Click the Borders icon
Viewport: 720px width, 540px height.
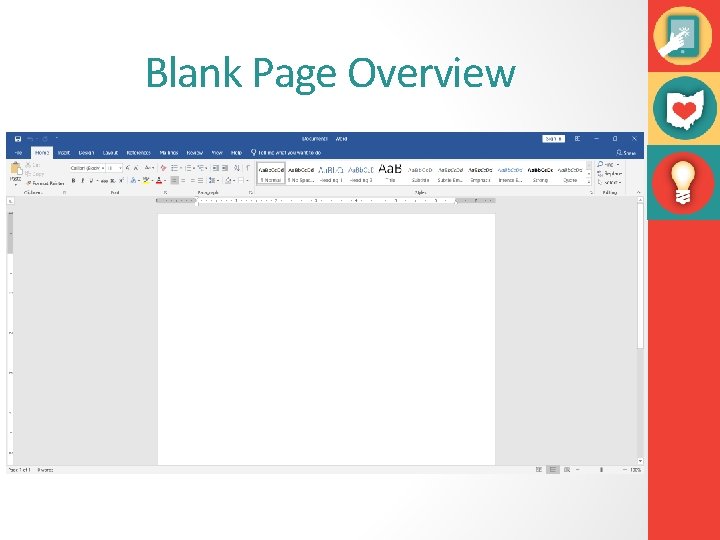pyautogui.click(x=242, y=180)
